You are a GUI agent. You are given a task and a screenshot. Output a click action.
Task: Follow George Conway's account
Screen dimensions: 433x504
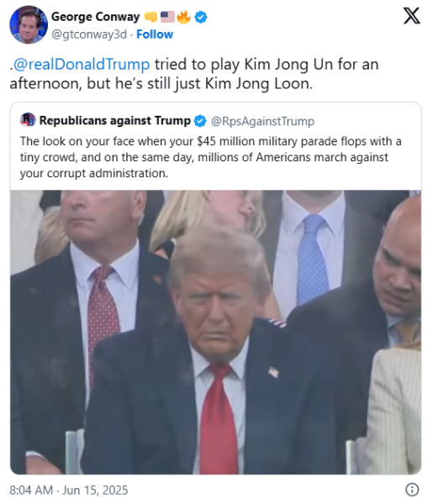coord(155,34)
